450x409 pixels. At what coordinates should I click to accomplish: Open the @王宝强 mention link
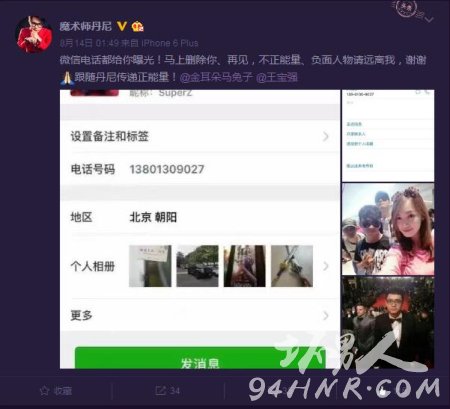277,77
